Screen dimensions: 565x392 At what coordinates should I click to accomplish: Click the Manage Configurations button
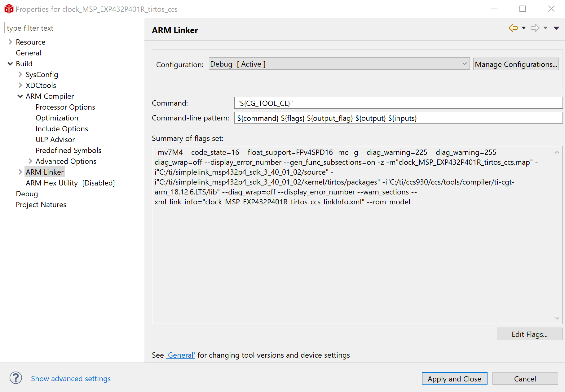coord(516,64)
